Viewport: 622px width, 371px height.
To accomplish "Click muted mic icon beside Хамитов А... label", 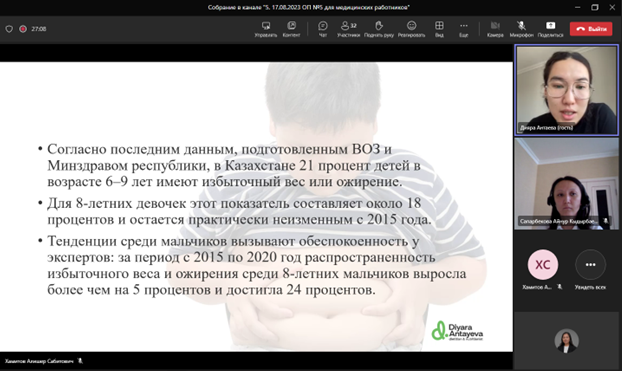I will coord(560,286).
